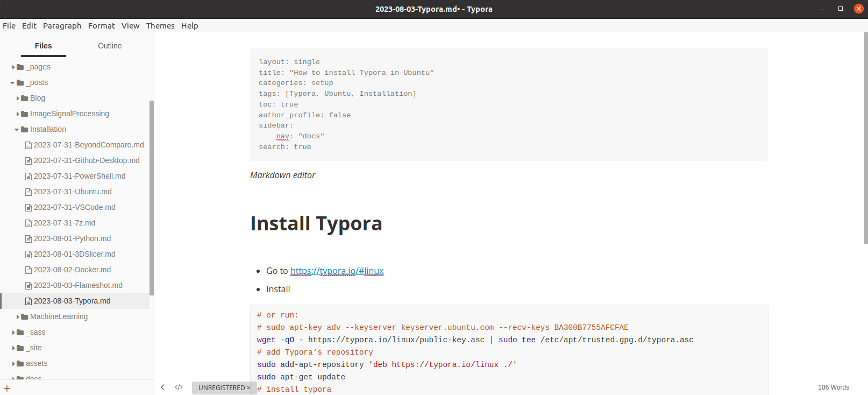The image size is (868, 395).
Task: Click the file icon of 2023-08-03-Flameshot.md
Action: [29, 285]
